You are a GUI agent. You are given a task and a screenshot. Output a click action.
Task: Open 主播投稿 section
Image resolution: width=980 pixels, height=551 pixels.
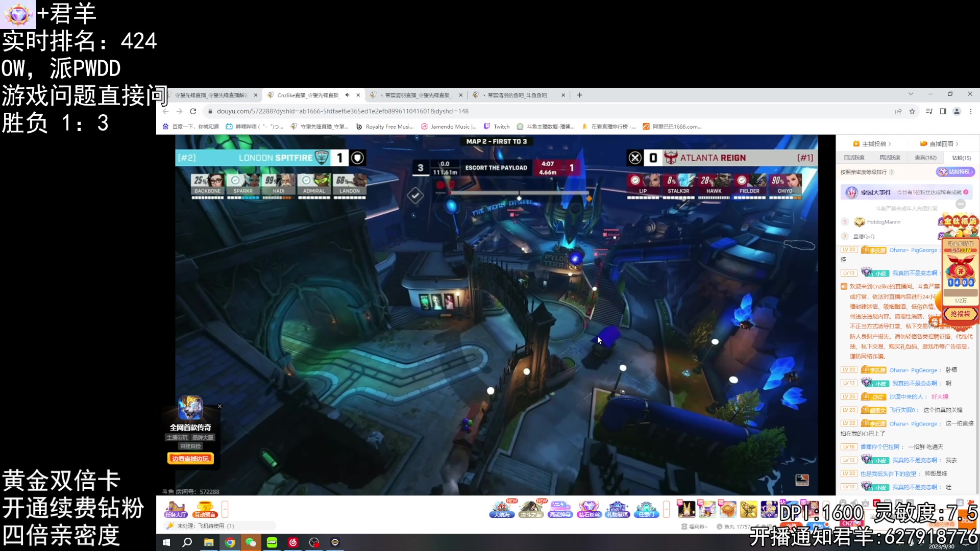(872, 144)
